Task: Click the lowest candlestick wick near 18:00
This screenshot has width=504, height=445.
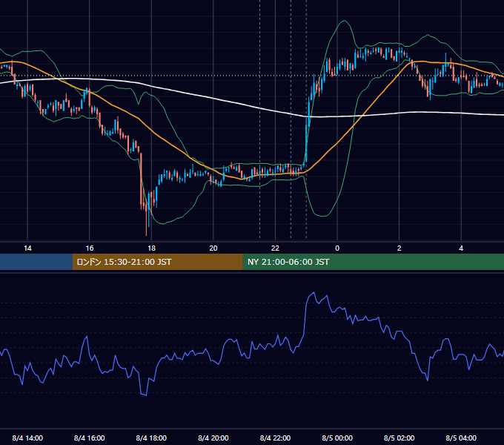Action: 146,225
